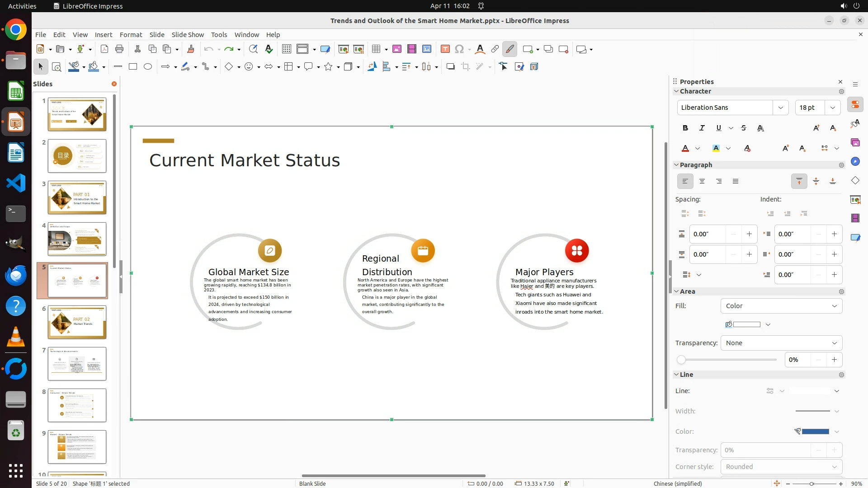Click the Print icon in toolbar
This screenshot has height=488, width=868.
(x=119, y=49)
